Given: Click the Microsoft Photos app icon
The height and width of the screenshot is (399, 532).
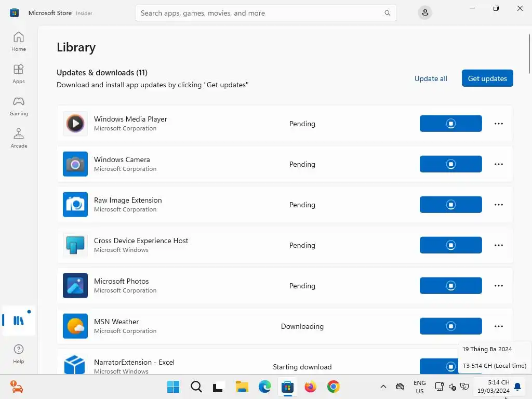Looking at the screenshot, I should click(75, 286).
